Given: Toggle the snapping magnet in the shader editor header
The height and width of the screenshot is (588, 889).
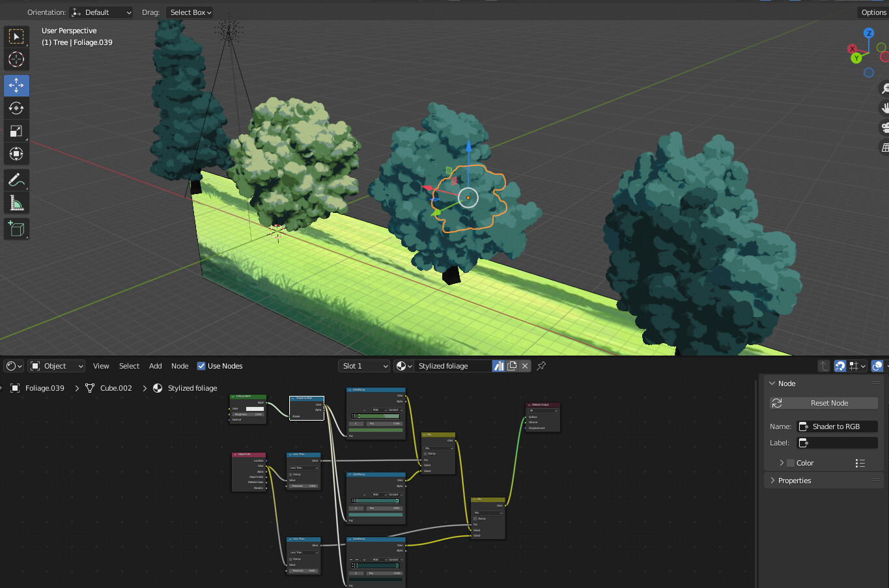Looking at the screenshot, I should coord(841,366).
